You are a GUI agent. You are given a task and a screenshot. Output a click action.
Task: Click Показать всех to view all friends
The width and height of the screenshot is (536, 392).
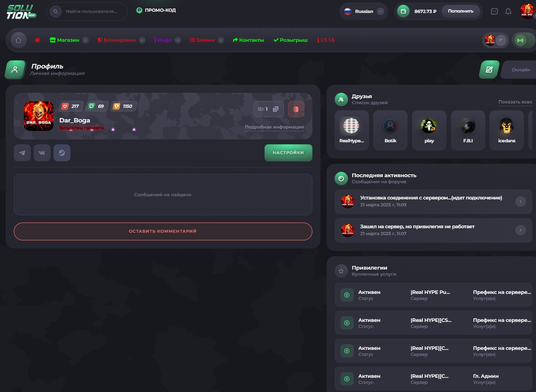click(x=515, y=102)
